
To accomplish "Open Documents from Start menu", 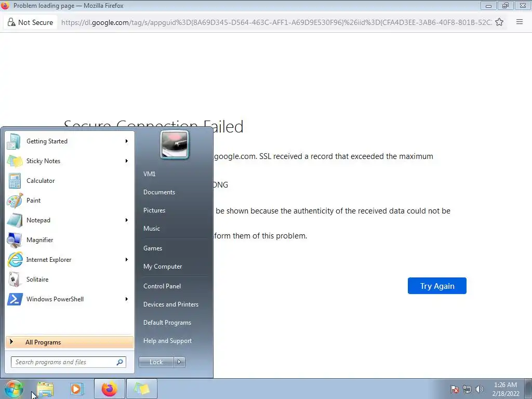I will 159,192.
